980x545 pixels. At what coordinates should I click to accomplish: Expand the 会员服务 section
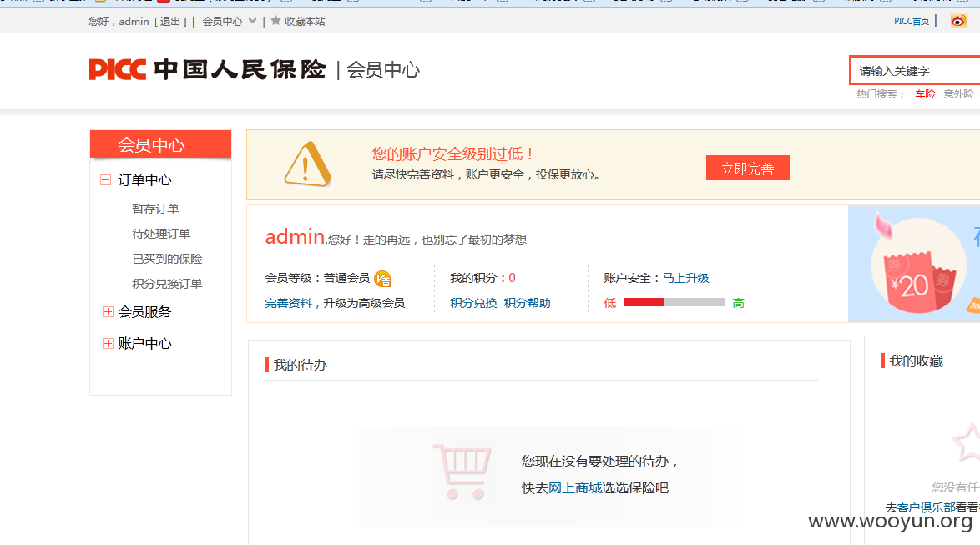[108, 312]
